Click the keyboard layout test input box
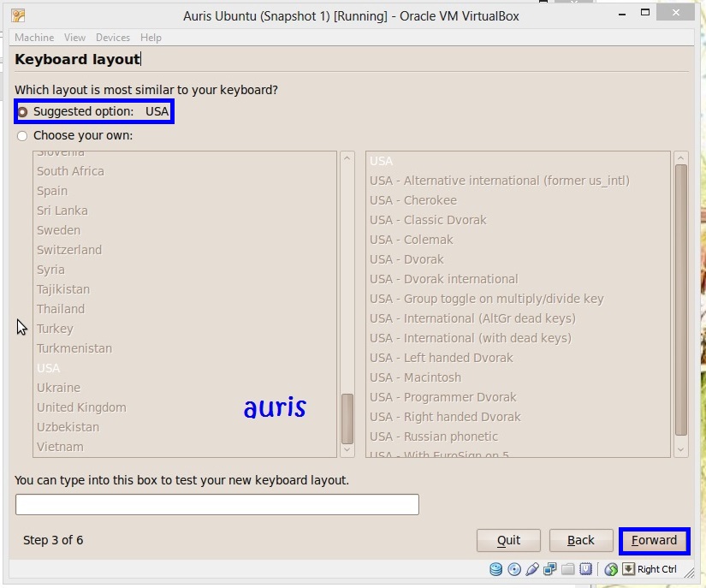This screenshot has width=706, height=588. click(217, 504)
